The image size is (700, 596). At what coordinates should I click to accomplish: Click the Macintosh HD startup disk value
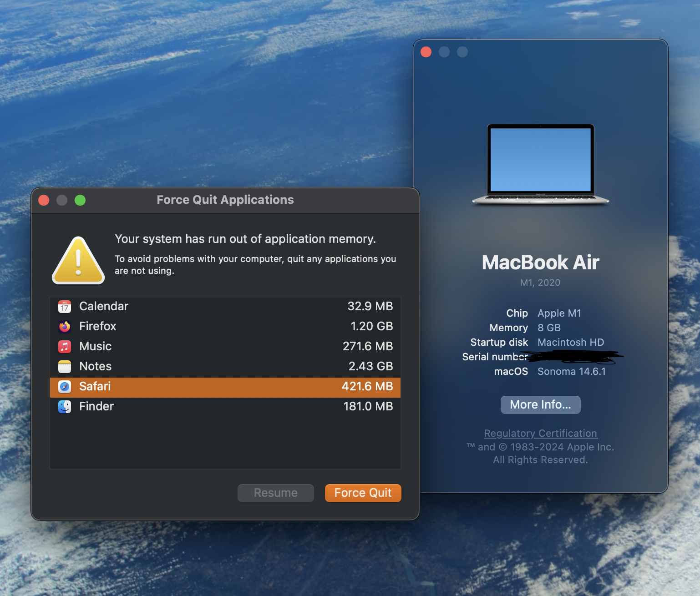[x=571, y=343]
